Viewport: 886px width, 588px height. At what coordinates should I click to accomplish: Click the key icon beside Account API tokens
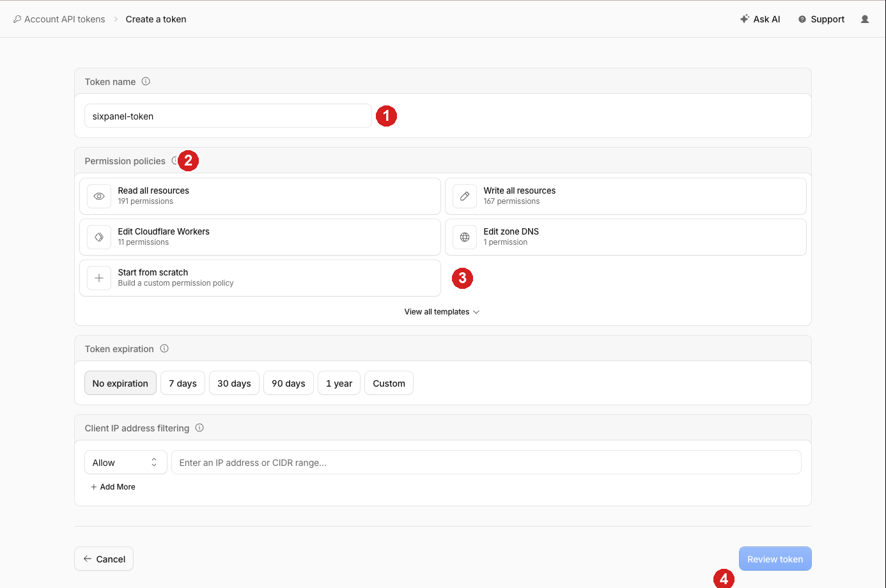coord(17,19)
